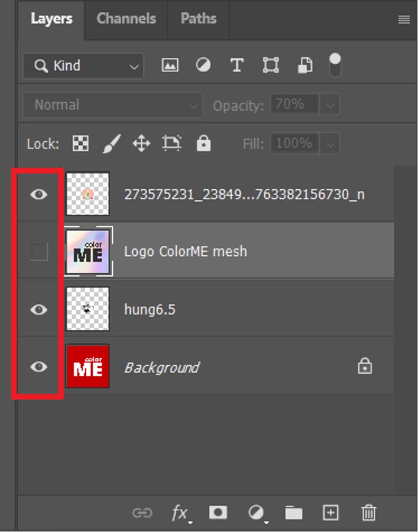This screenshot has height=532, width=418.
Task: Filter layers by smart object icon
Action: click(305, 65)
